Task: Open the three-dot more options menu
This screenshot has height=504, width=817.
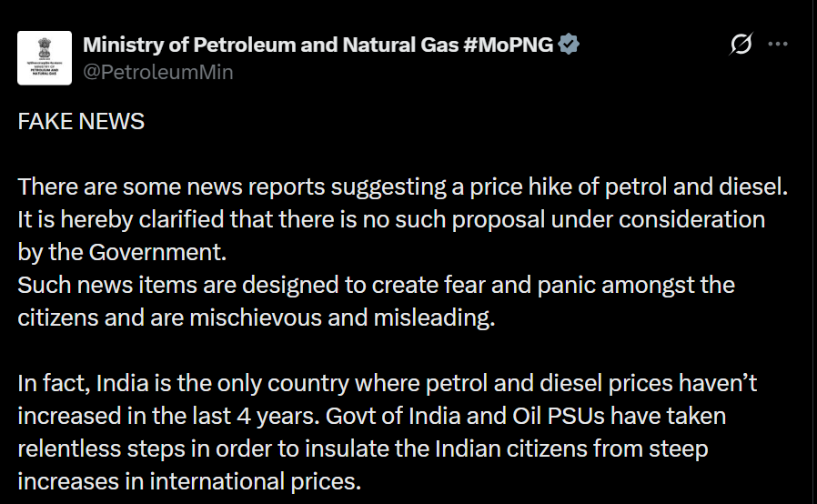Action: [x=778, y=44]
